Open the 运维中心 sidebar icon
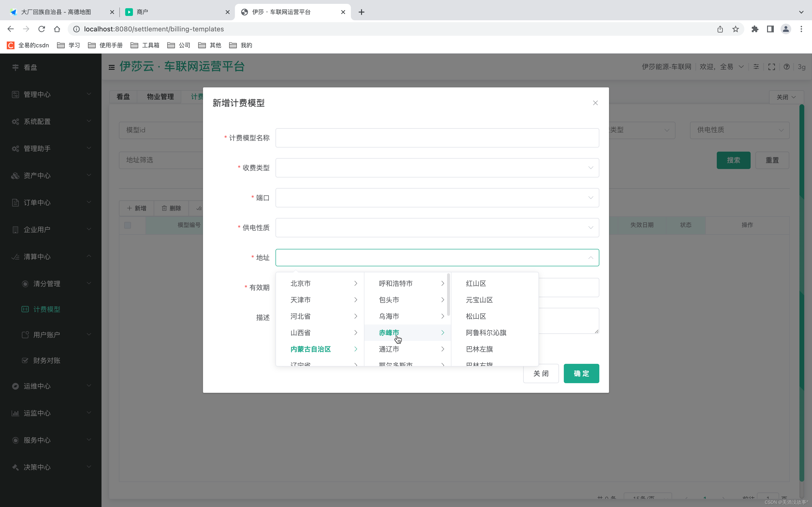Screen dimensions: 812x507 coord(15,386)
